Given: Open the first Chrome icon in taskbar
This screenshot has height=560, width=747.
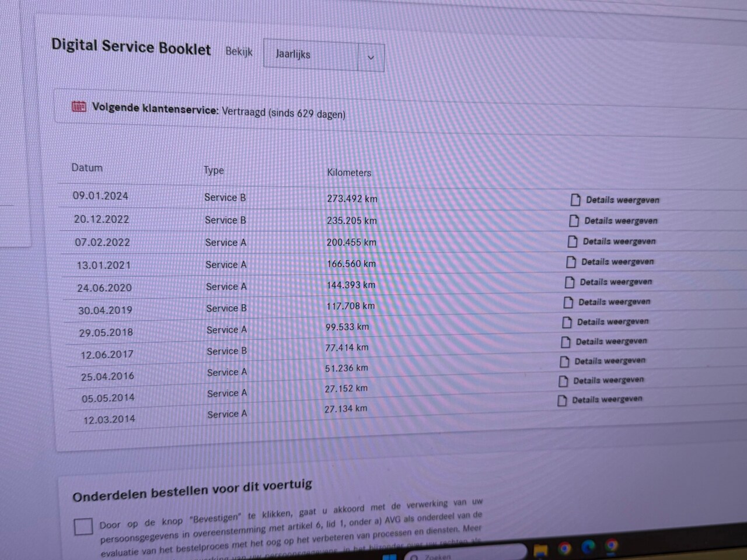Looking at the screenshot, I should tap(564, 548).
